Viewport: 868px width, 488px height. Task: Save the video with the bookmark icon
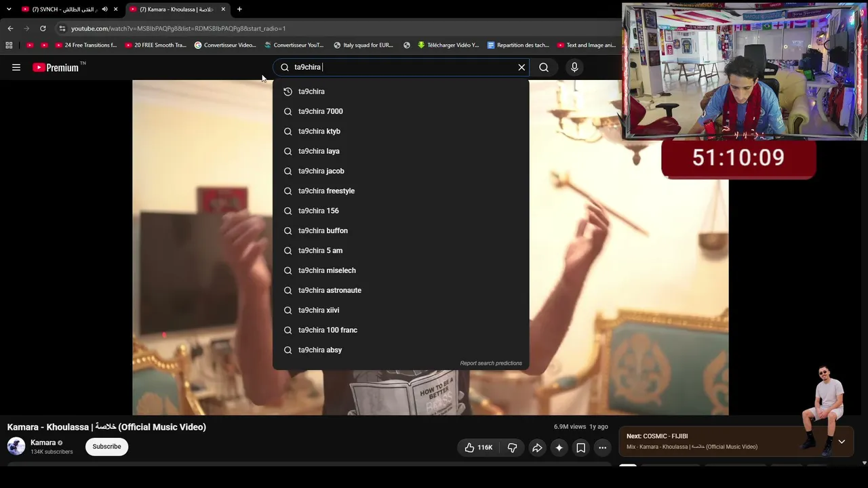click(580, 447)
